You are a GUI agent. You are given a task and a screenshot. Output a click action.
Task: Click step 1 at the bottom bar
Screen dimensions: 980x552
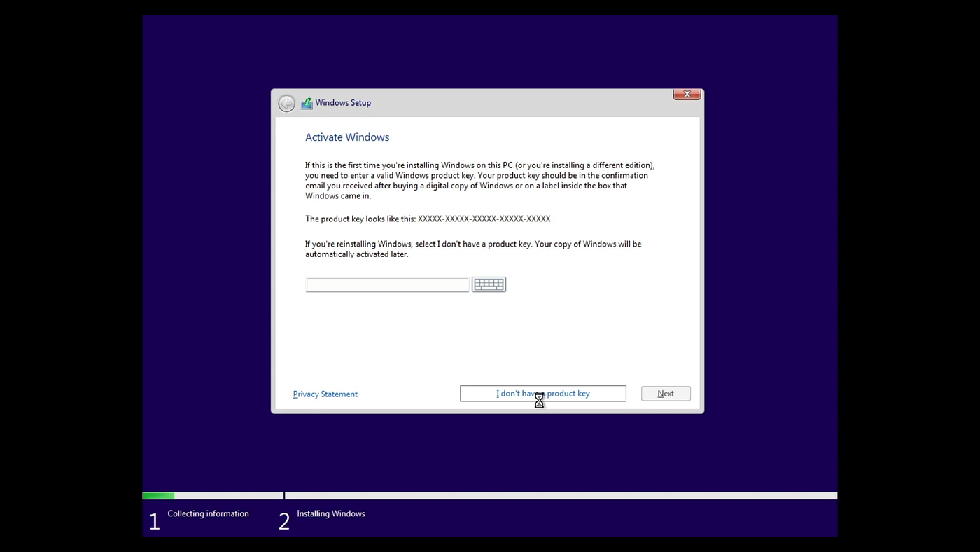(154, 520)
